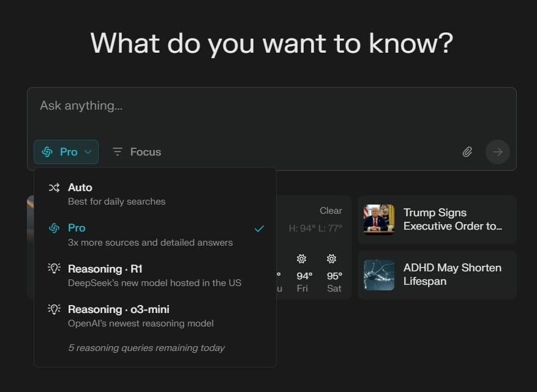Open the ADHD May Shorten Lifespan article
537x392 pixels.
[437, 275]
